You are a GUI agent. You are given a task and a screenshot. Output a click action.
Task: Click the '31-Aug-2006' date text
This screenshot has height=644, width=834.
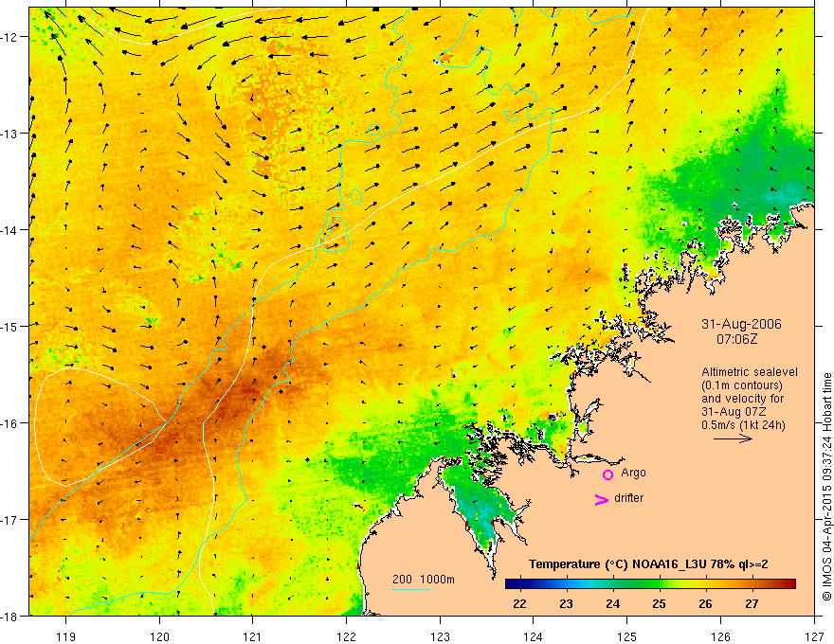741,324
